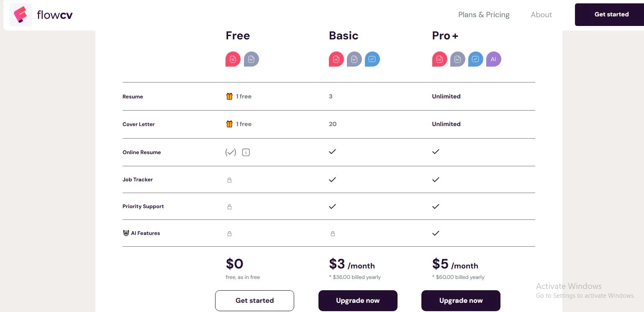Click the red resume icon under Free
Image resolution: width=644 pixels, height=312 pixels.
[x=233, y=59]
